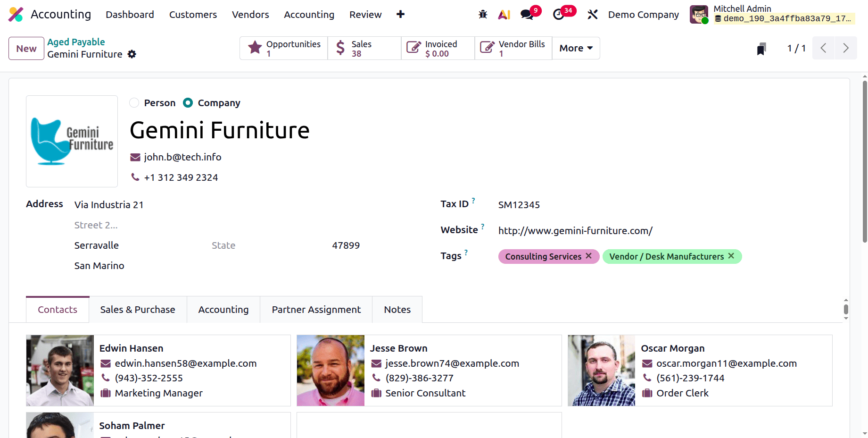Switch to the Sales & Purchase tab
The height and width of the screenshot is (438, 868).
[x=138, y=310]
